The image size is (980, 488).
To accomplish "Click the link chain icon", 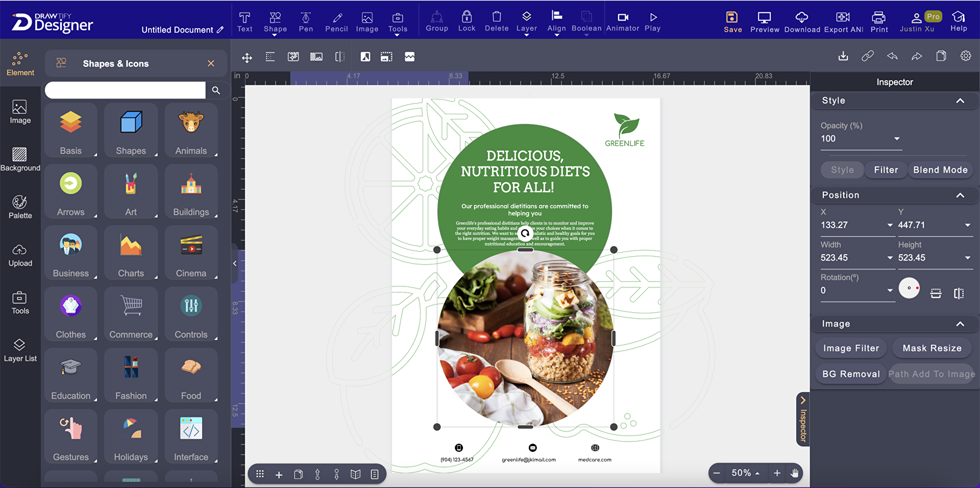I will 868,56.
